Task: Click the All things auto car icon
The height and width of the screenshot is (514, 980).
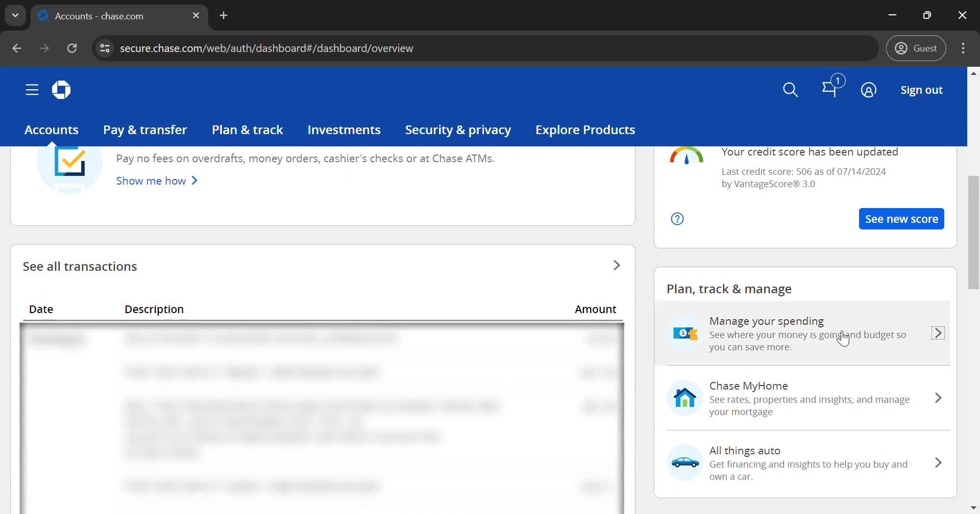Action: 685,462
